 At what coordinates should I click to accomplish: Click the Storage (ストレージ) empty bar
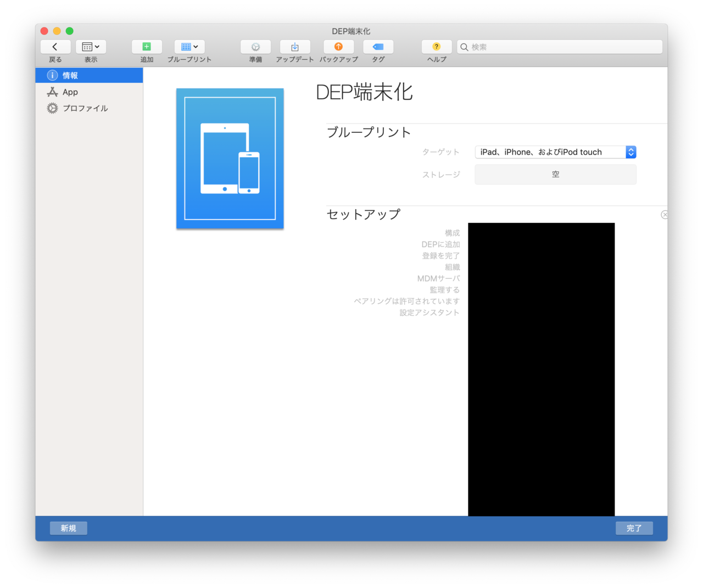coord(555,175)
